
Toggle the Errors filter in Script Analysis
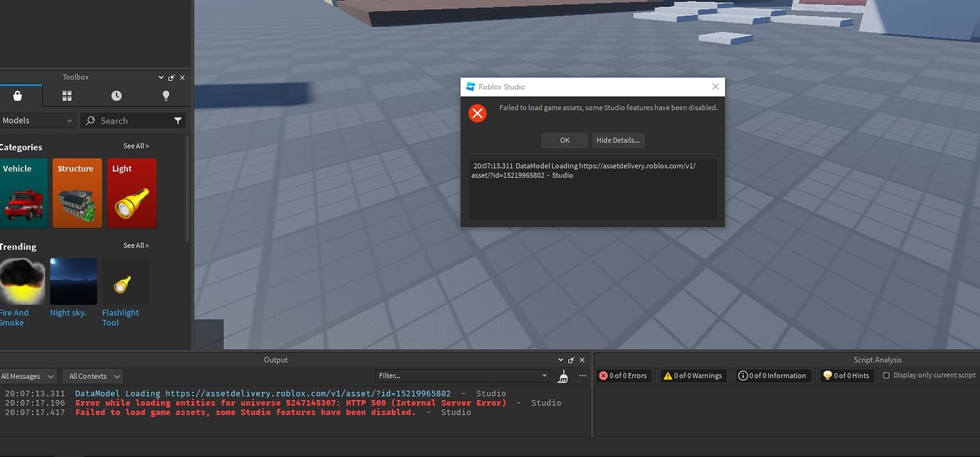pos(623,375)
